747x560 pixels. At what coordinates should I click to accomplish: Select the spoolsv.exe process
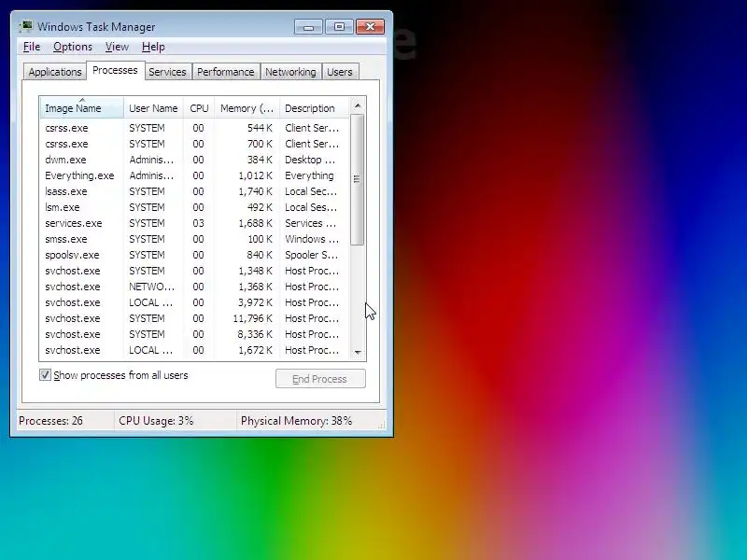[194, 255]
